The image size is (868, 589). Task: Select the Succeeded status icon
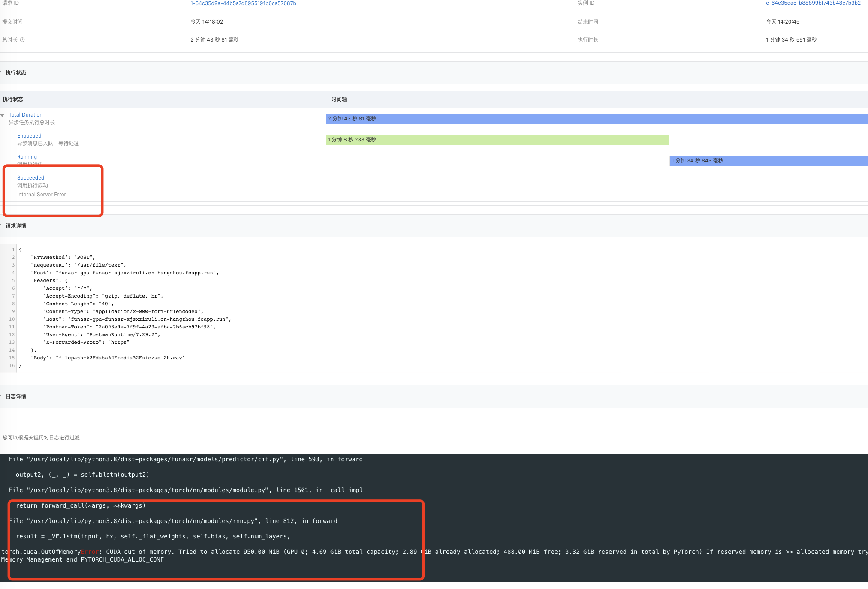(30, 177)
